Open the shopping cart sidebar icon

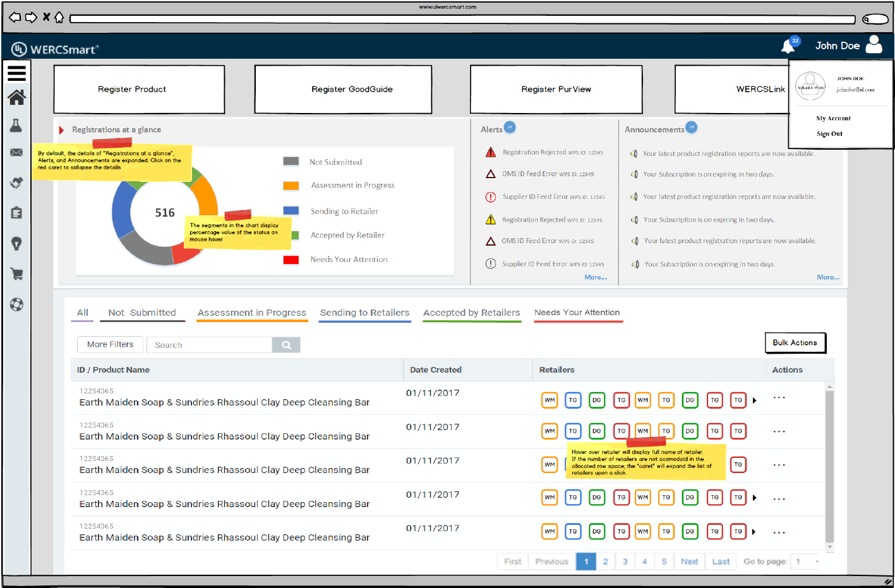coord(16,273)
